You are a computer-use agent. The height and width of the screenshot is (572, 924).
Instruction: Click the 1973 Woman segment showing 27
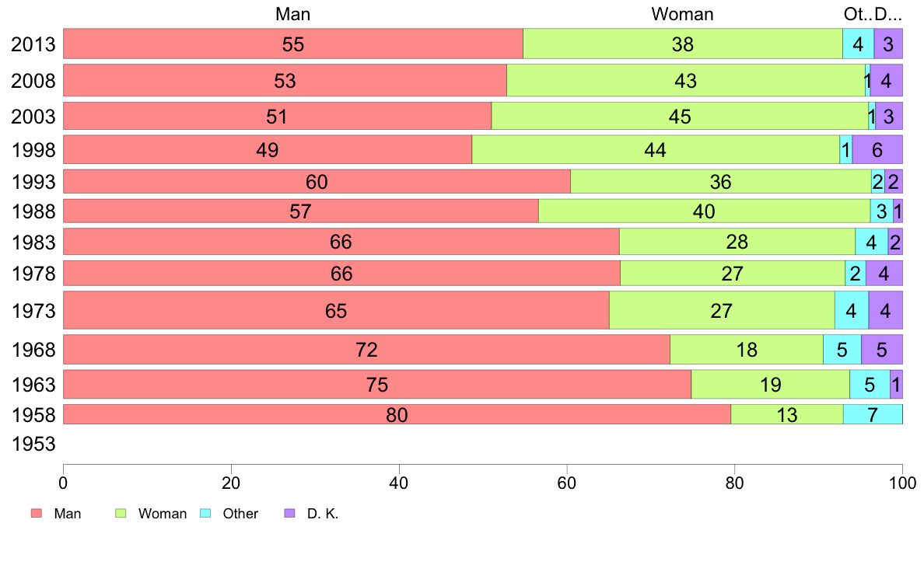[722, 311]
